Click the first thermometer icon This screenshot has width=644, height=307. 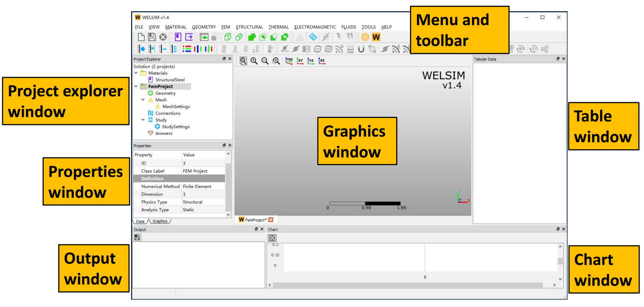224,49
